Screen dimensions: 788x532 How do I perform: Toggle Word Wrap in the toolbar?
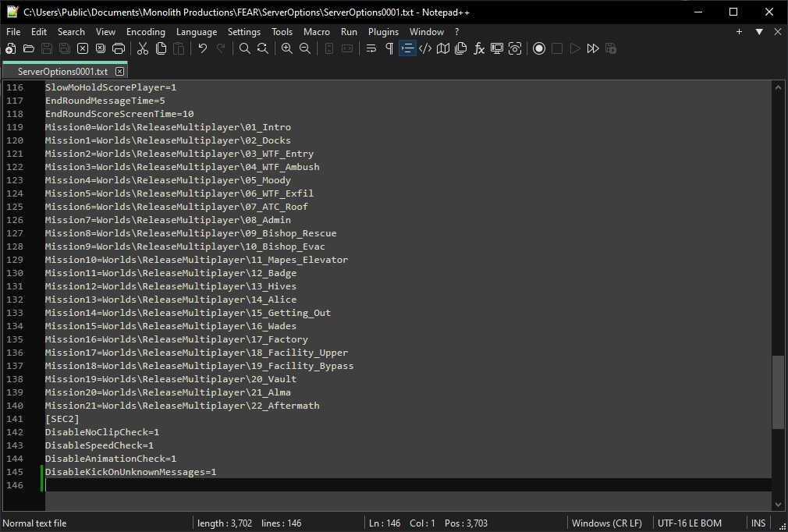[371, 48]
